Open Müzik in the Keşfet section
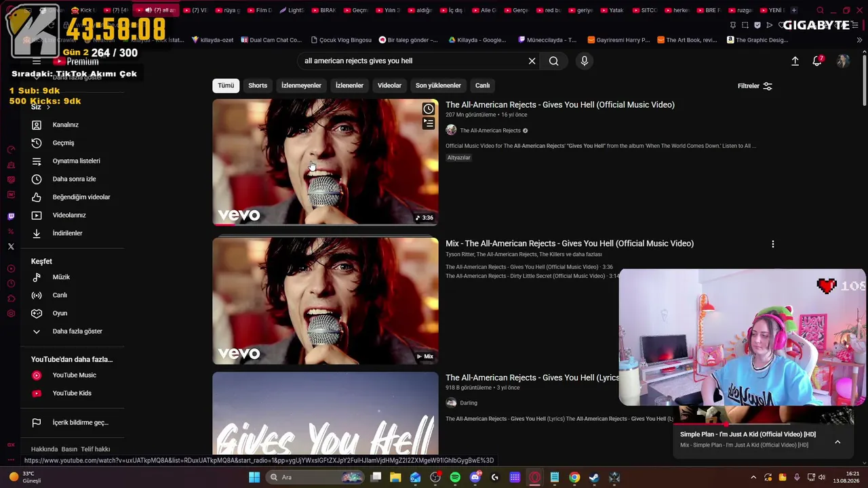The height and width of the screenshot is (488, 868). 61,277
